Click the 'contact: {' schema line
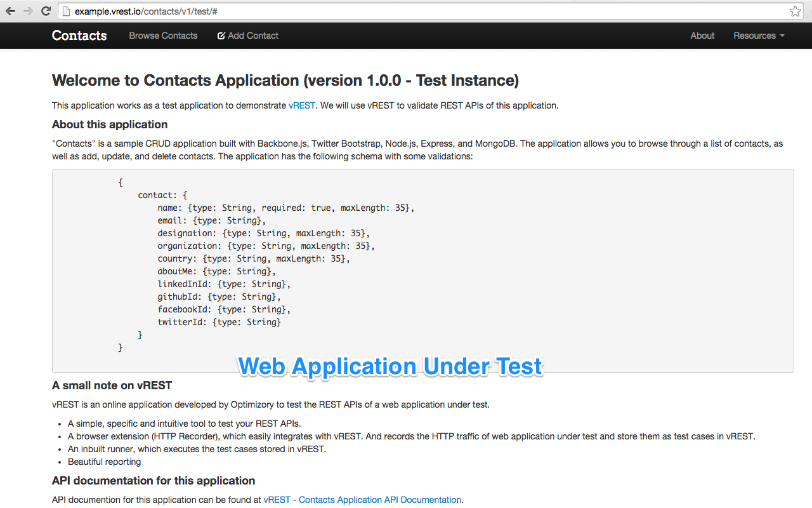This screenshot has width=812, height=508. [162, 195]
